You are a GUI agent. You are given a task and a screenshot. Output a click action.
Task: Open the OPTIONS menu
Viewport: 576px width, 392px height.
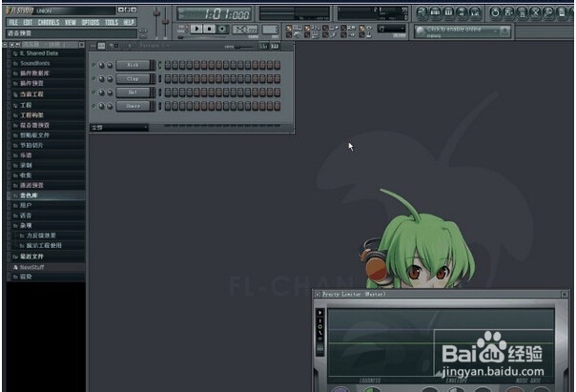(x=91, y=23)
